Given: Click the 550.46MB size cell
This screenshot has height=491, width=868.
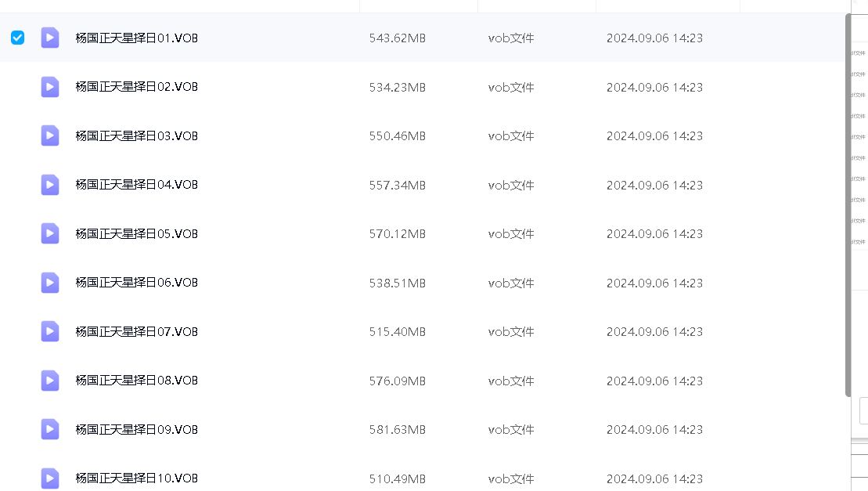Looking at the screenshot, I should point(397,136).
